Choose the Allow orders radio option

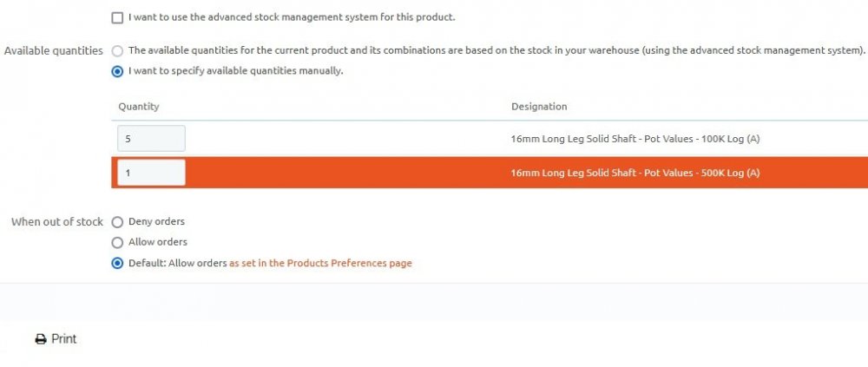click(x=117, y=243)
